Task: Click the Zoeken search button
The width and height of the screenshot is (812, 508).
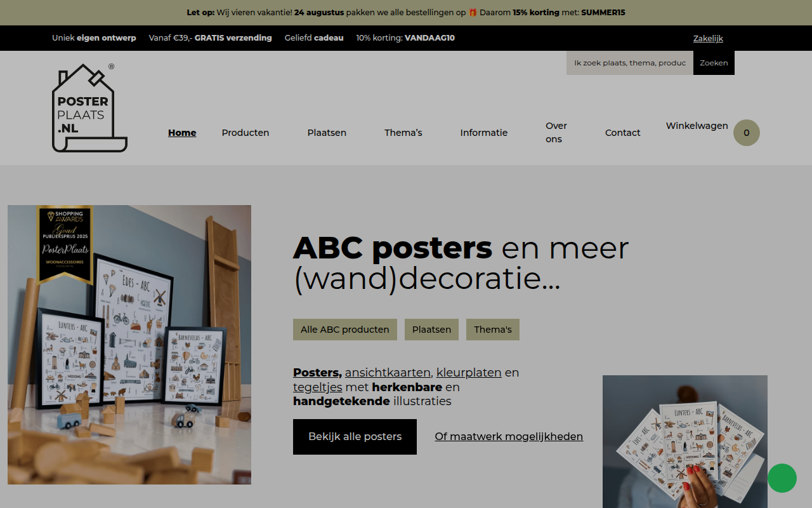Action: click(x=714, y=63)
